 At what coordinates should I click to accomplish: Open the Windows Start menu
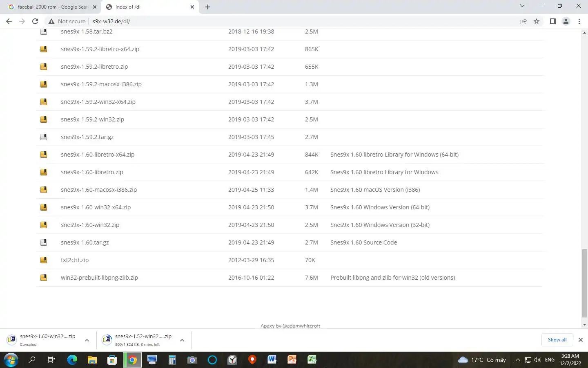[11, 360]
